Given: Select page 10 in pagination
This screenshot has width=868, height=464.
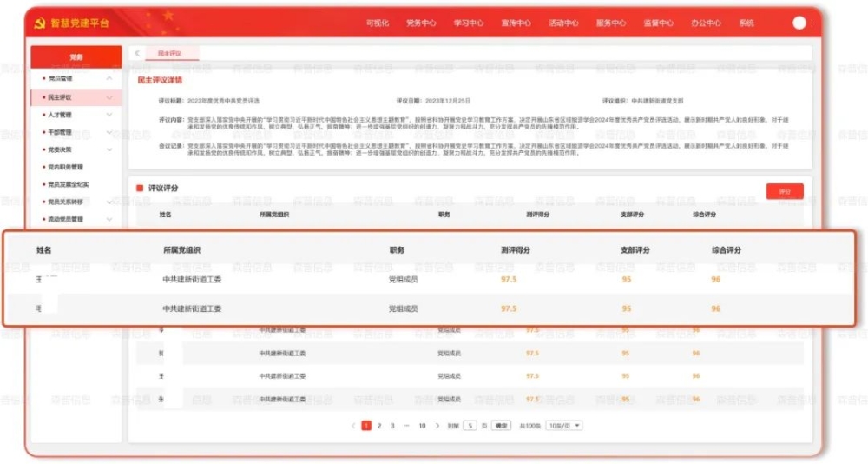Looking at the screenshot, I should (422, 426).
